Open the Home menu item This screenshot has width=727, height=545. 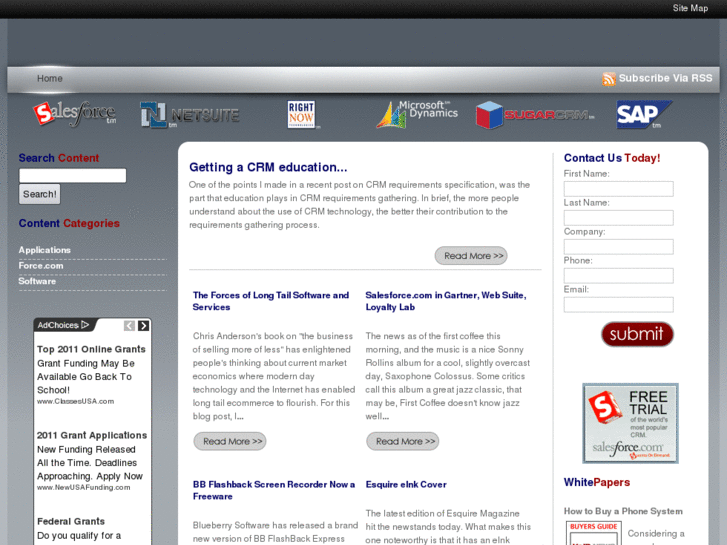coord(50,78)
